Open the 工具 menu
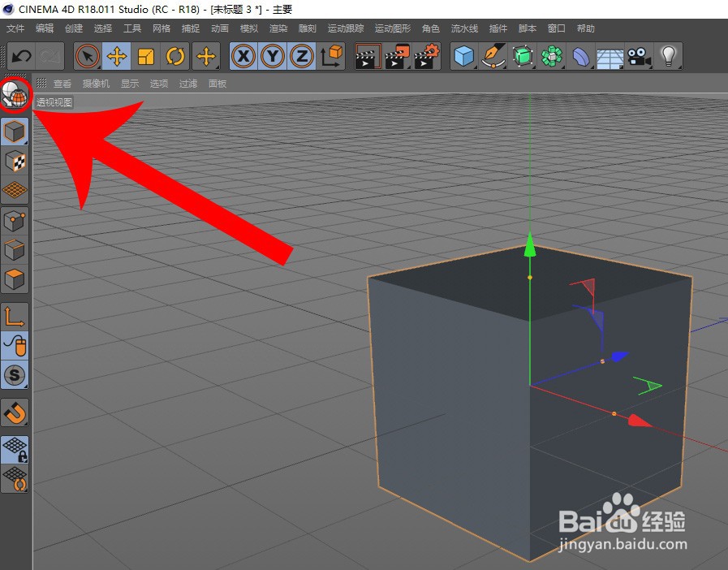Image resolution: width=728 pixels, height=570 pixels. [x=132, y=28]
